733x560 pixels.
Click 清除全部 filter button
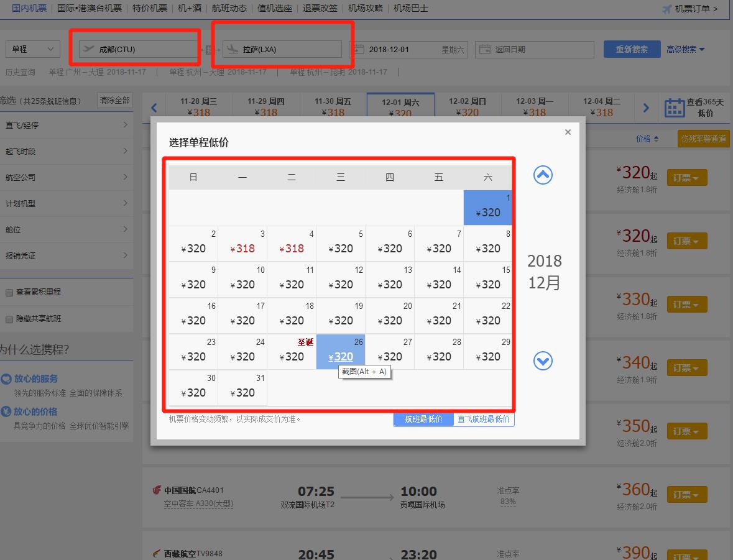[x=115, y=101]
